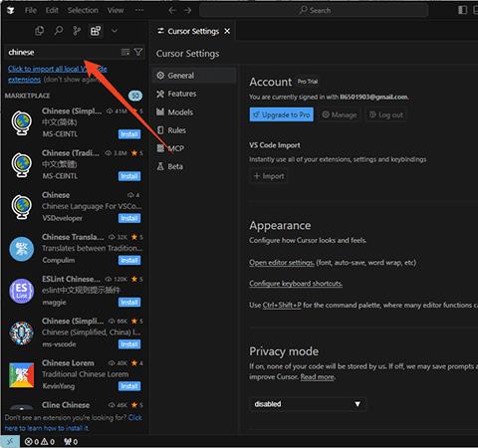Viewport: 478px width, 448px height.
Task: Click import all local VS Code extensions link
Action: coord(58,74)
